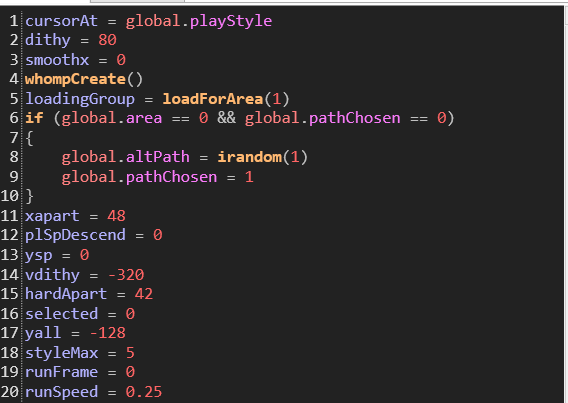Click the "smoothx" variable name
This screenshot has width=568, height=403.
57,60
